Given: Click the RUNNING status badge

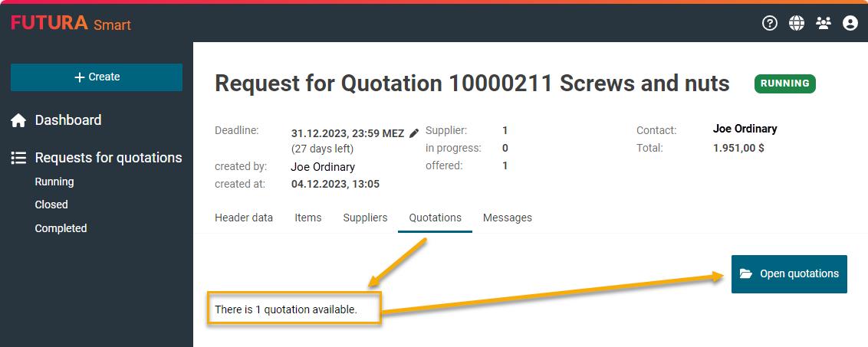Looking at the screenshot, I should (x=784, y=83).
